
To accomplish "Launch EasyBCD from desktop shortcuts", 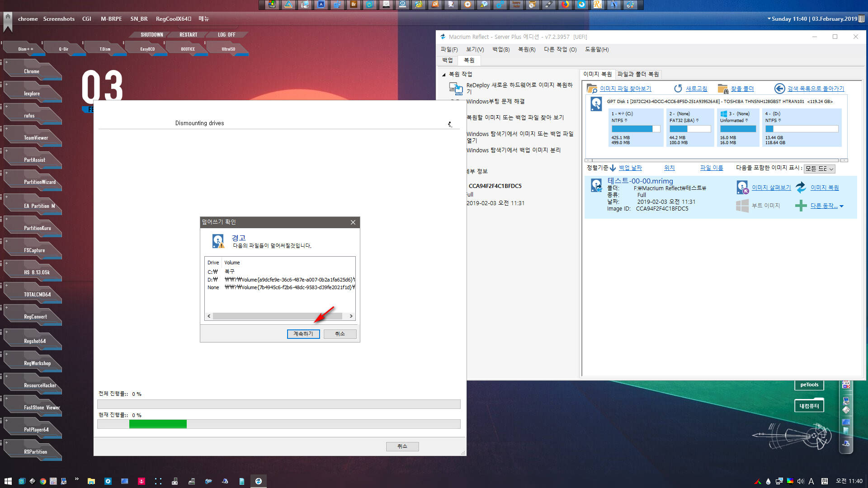I will click(147, 49).
